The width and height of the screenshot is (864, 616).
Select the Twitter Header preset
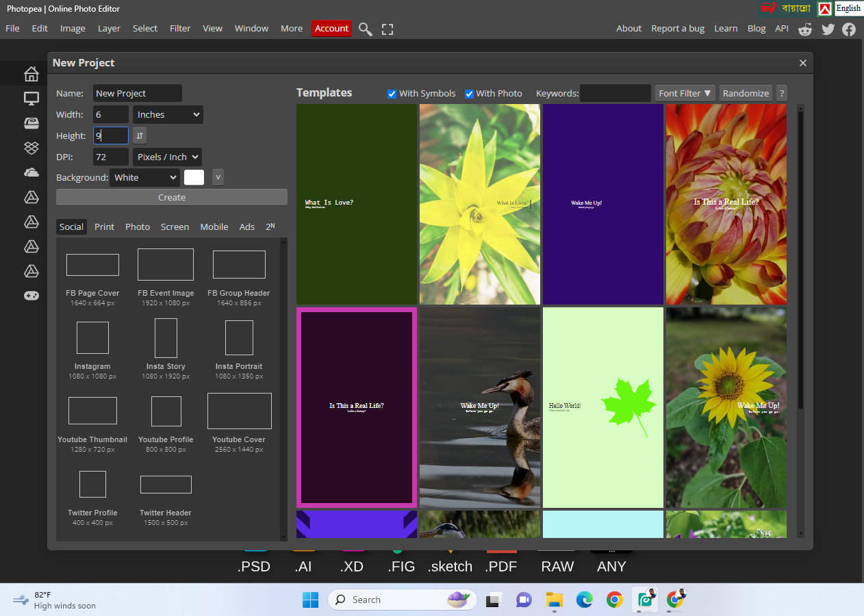tap(166, 500)
